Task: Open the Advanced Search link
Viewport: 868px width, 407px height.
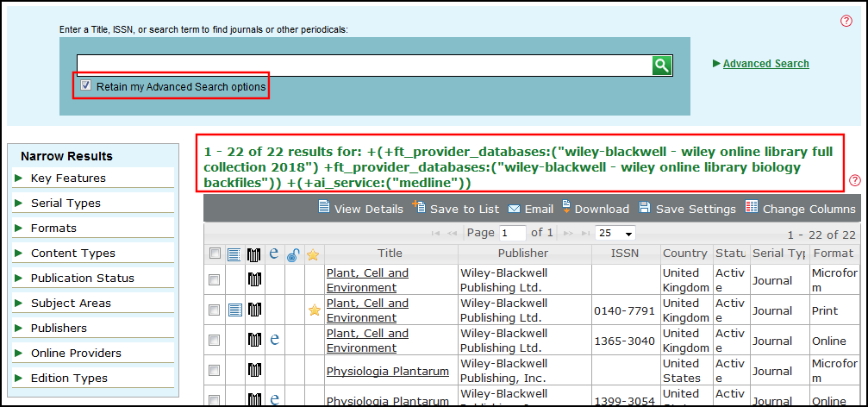Action: click(x=765, y=63)
